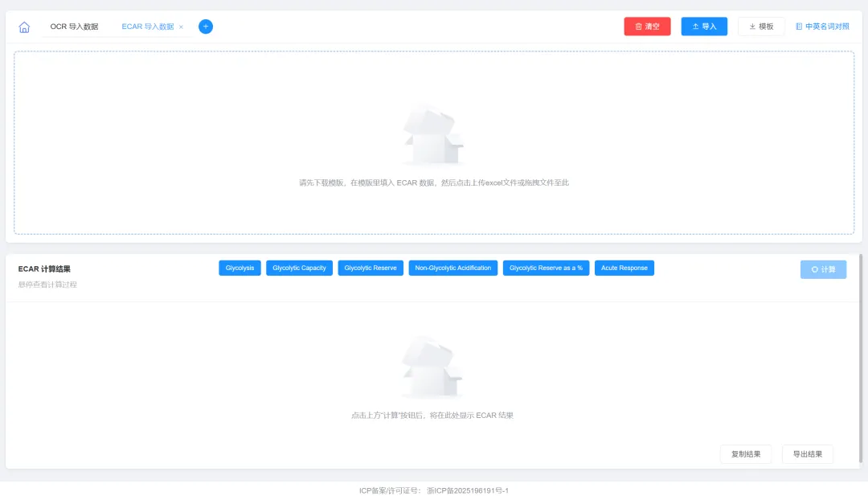
Task: Select the Glycolytic Reserve tag
Action: coord(371,268)
